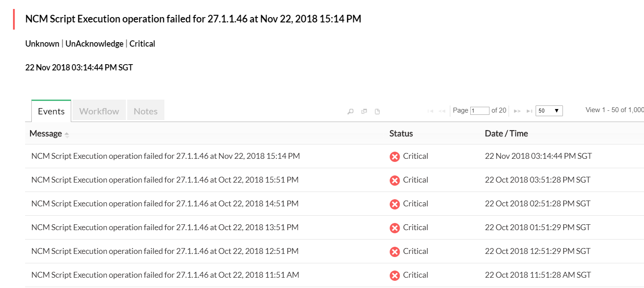The height and width of the screenshot is (288, 644).
Task: Click the search magnifier icon above the table
Action: coord(351,112)
